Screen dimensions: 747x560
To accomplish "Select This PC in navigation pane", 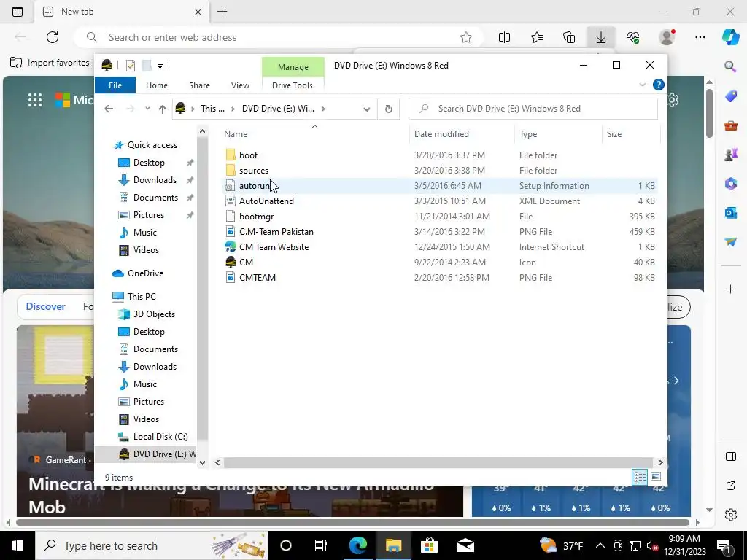I will (142, 297).
